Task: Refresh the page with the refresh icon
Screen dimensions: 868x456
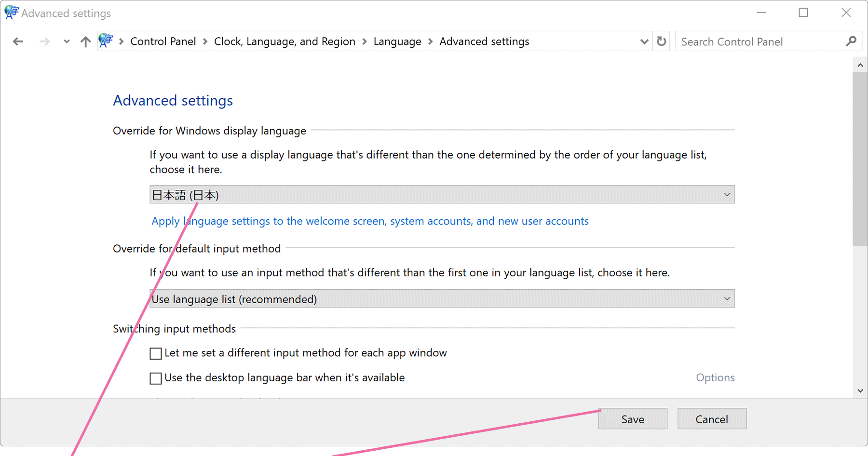Action: tap(662, 41)
